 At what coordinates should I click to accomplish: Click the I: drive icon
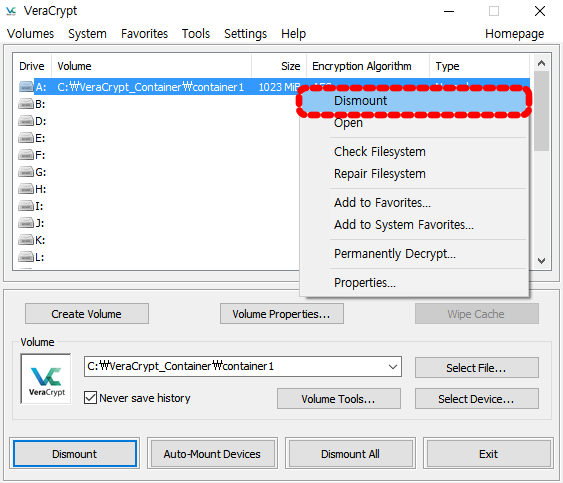coord(26,206)
